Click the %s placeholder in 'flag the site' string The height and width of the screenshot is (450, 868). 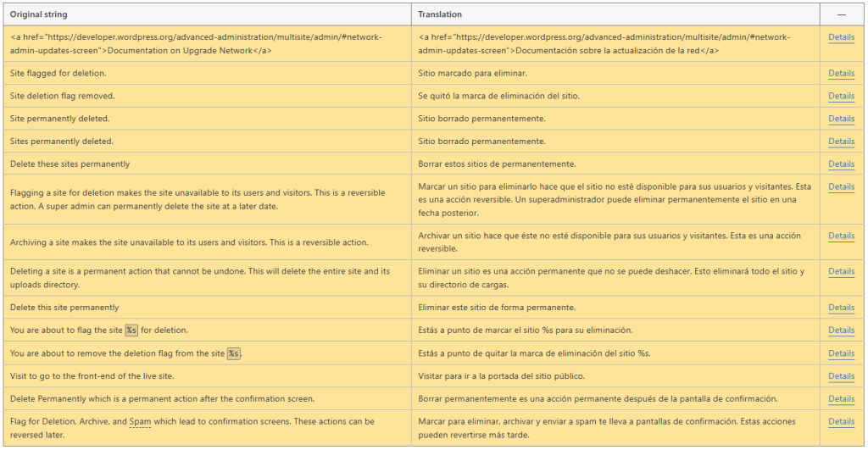(131, 331)
